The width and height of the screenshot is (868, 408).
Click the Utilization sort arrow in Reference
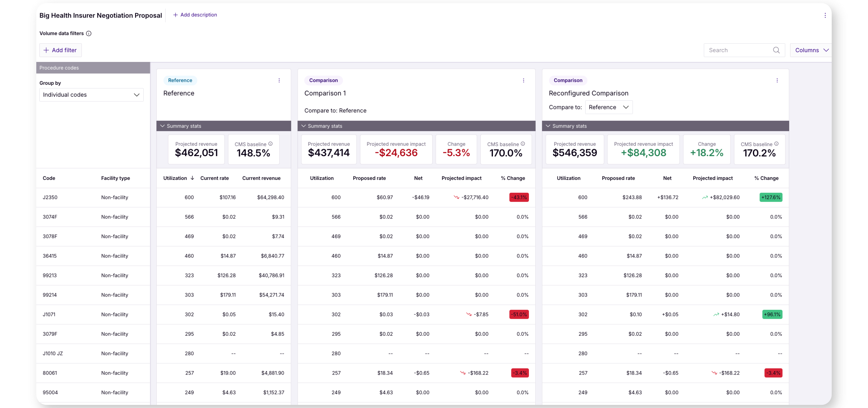point(192,178)
